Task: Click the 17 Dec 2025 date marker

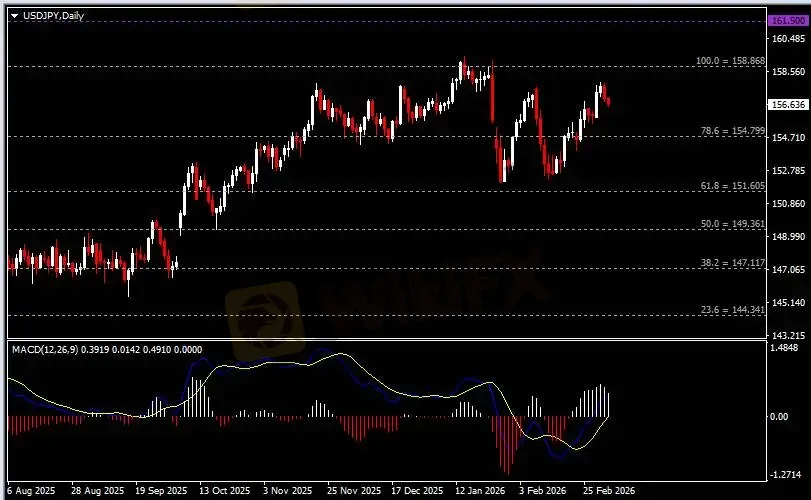Action: click(418, 492)
